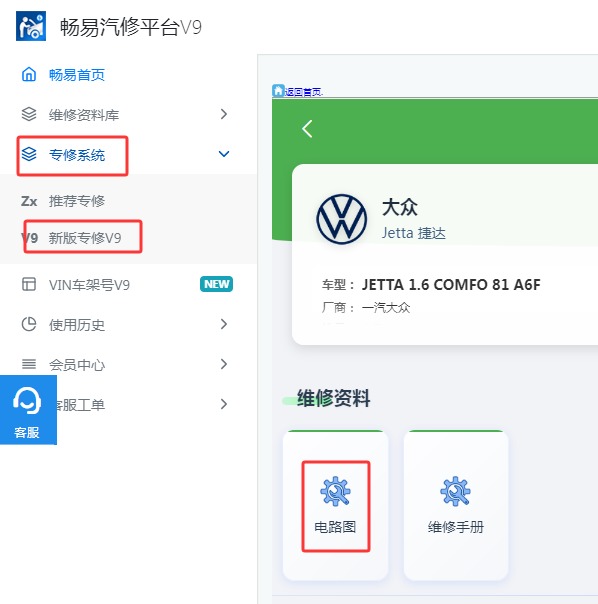This screenshot has width=598, height=604.
Task: Click the Jetta 捷达 model text
Action: coord(413,233)
